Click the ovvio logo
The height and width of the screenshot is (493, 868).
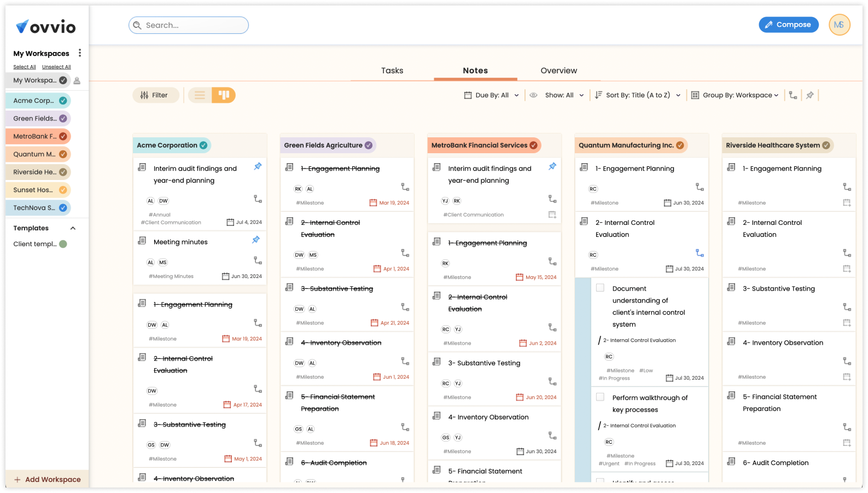pos(46,26)
